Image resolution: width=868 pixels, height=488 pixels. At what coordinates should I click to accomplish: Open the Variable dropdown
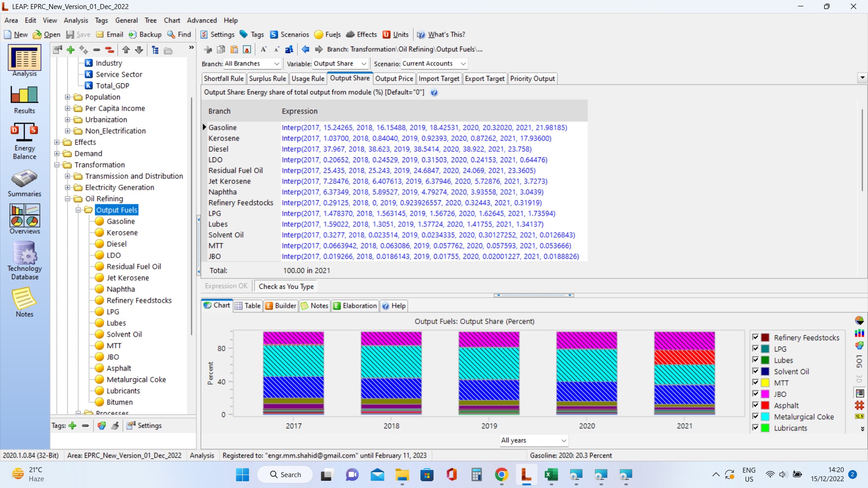tap(340, 64)
